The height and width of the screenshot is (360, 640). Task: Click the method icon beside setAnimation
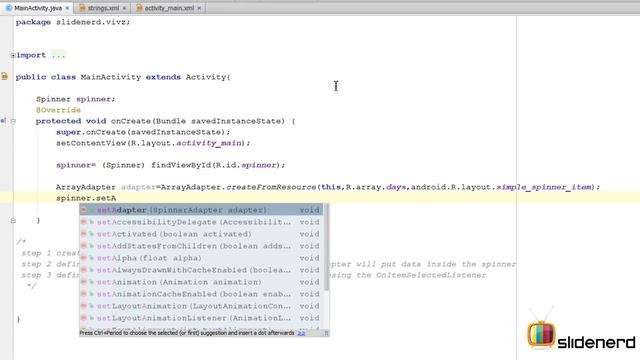84,282
